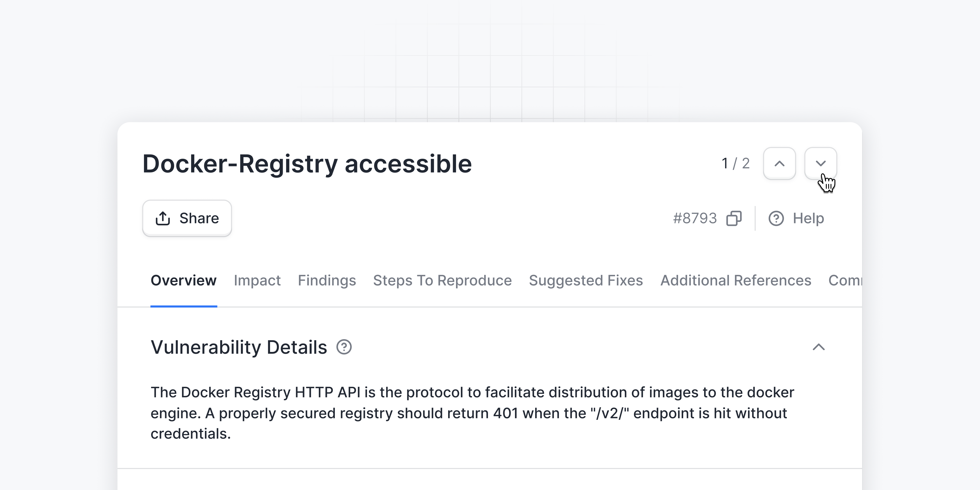Screen dimensions: 980x490
Task: Open the Impact tab
Action: pyautogui.click(x=257, y=280)
